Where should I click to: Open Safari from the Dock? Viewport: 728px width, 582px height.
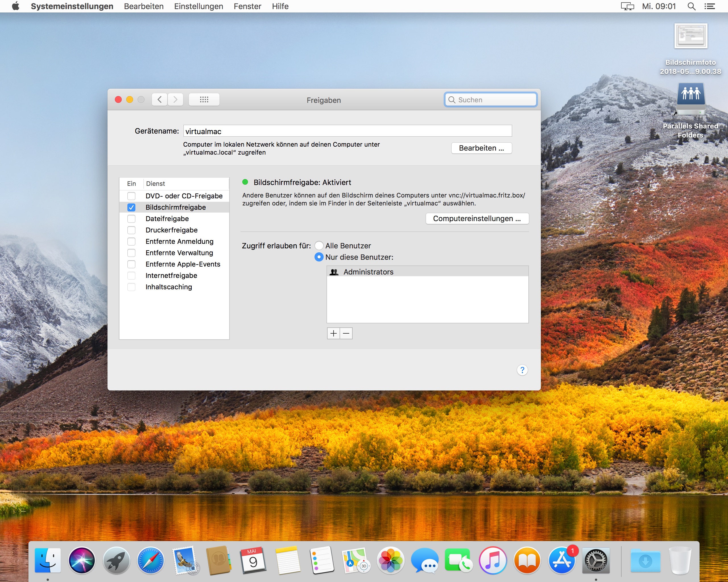point(151,560)
